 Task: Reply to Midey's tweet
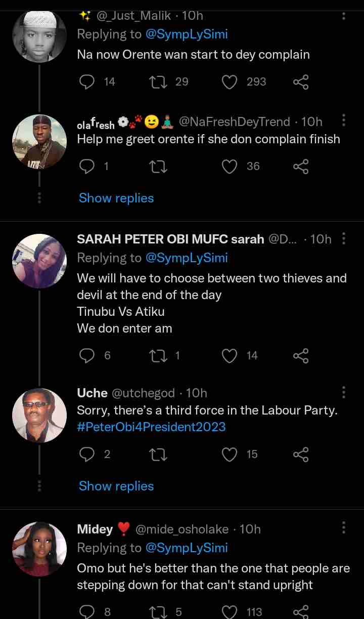[x=87, y=612]
